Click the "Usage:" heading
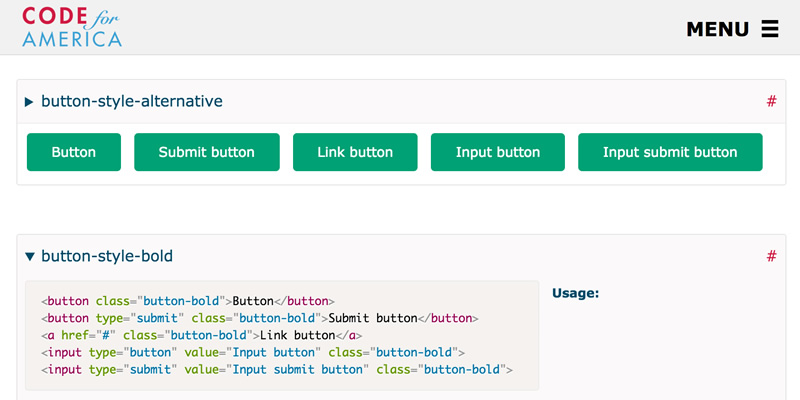This screenshot has height=400, width=800. (x=575, y=293)
